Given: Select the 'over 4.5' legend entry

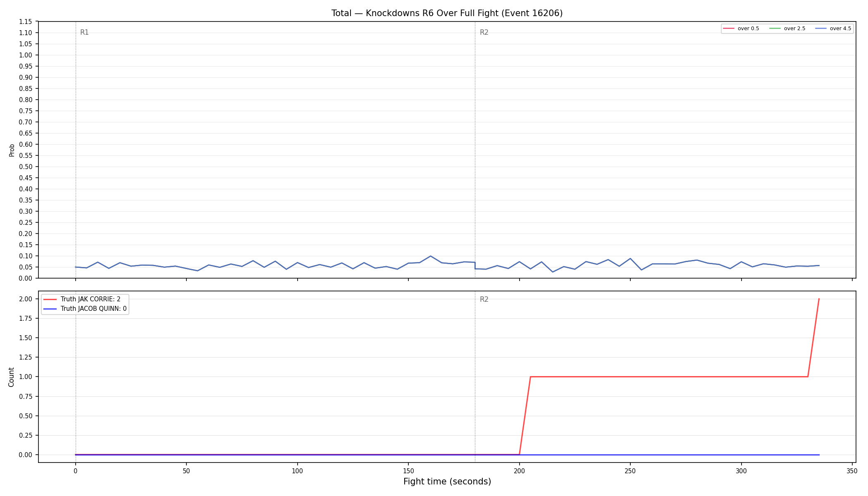Looking at the screenshot, I should (833, 29).
